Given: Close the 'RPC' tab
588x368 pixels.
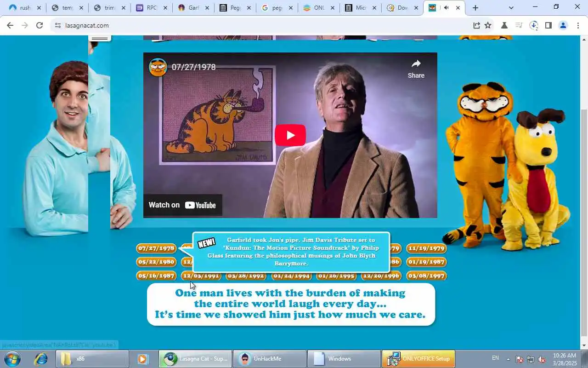Looking at the screenshot, I should click(165, 8).
